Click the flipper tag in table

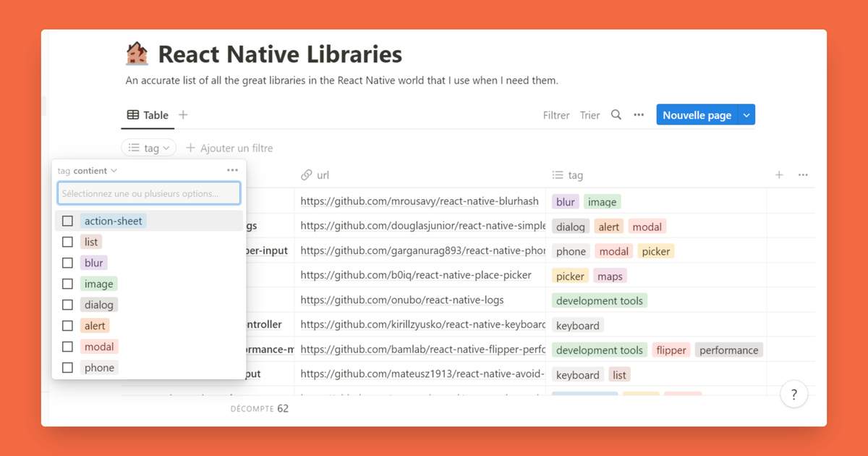pyautogui.click(x=671, y=350)
